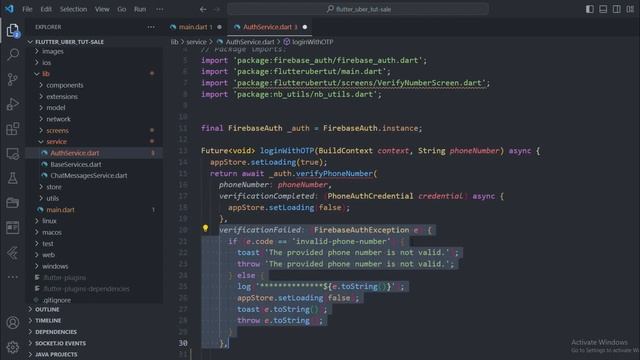Image resolution: width=640 pixels, height=360 pixels.
Task: Open the Accounts menu icon
Action: (x=13, y=322)
